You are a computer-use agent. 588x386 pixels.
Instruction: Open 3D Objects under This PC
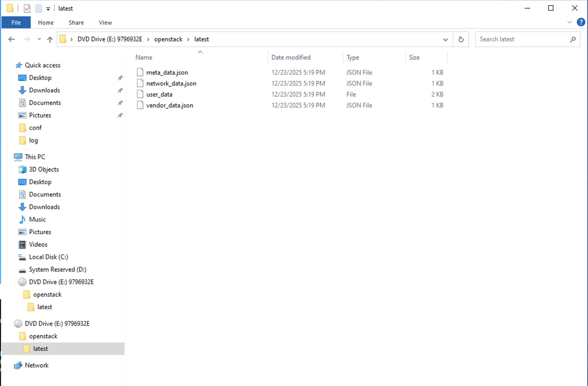[x=44, y=169]
